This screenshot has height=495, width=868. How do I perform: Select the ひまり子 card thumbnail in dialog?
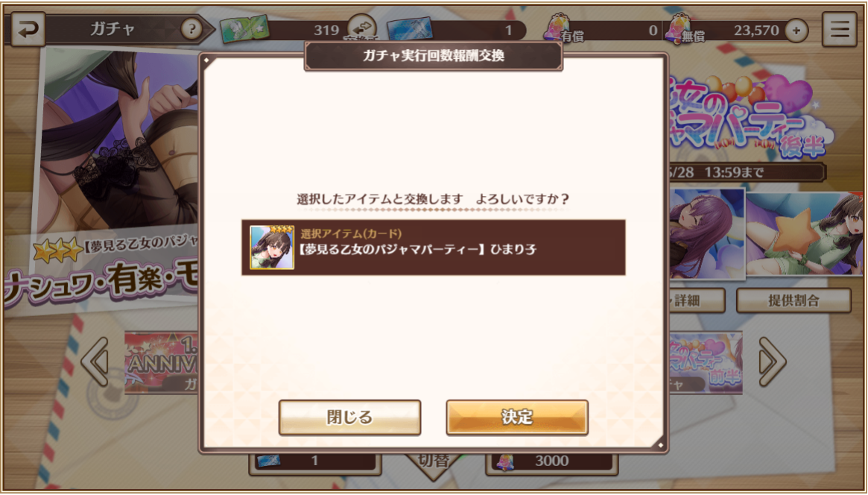(x=272, y=248)
